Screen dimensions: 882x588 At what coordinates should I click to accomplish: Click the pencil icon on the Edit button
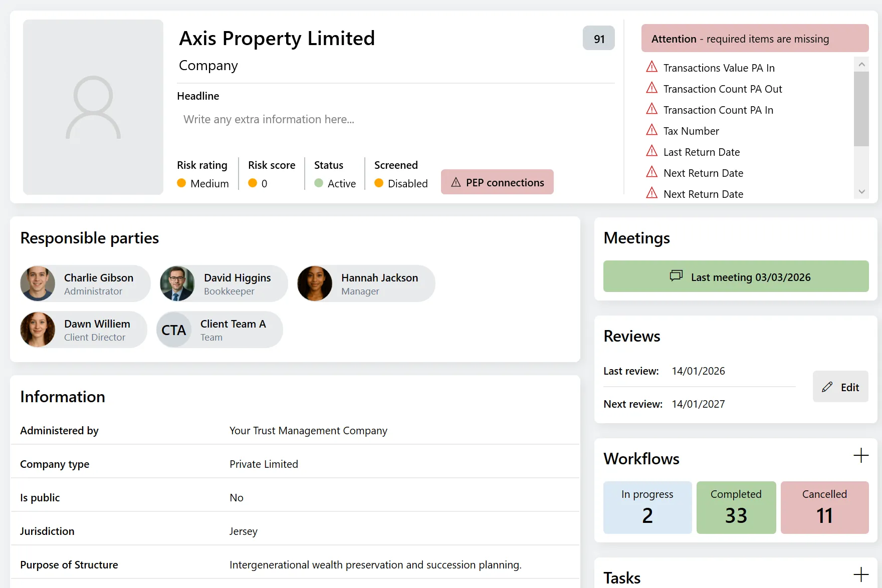coord(827,387)
